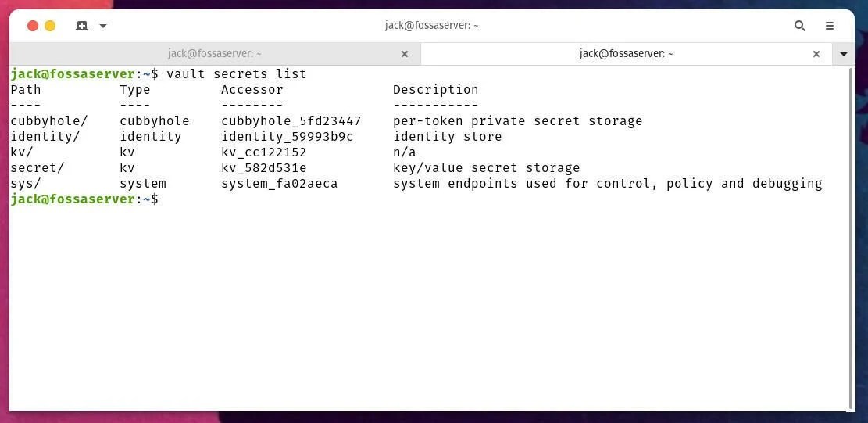Click the 'sys/' path entry
Viewport: 868px width, 423px height.
(26, 183)
